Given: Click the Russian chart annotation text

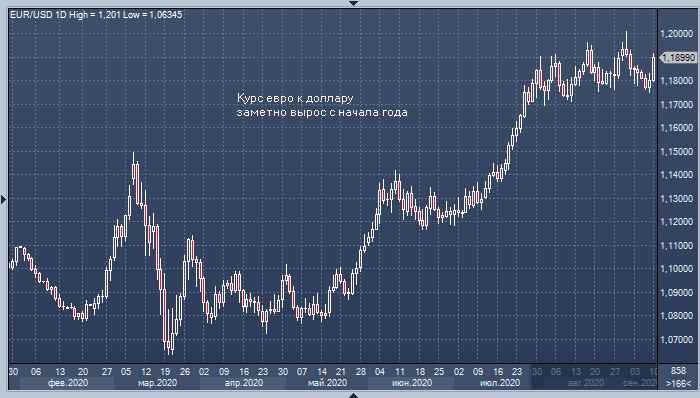Looking at the screenshot, I should point(322,105).
